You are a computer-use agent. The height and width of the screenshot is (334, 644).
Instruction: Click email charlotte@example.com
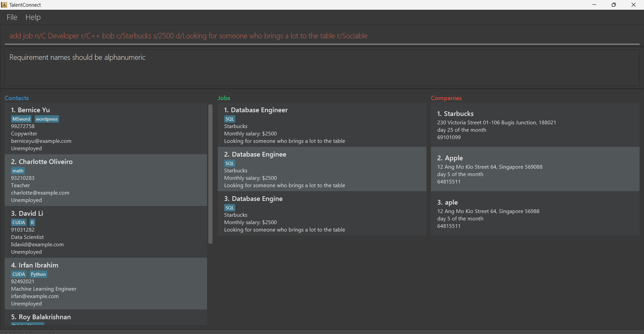coord(40,193)
